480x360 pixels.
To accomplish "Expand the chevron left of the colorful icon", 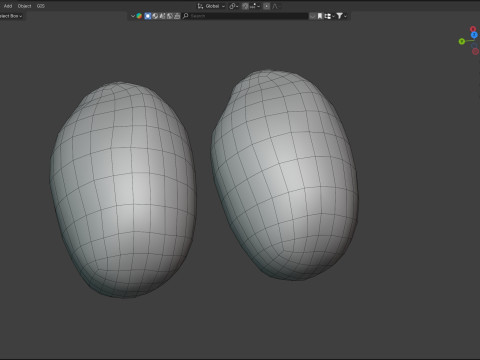I will click(x=133, y=16).
